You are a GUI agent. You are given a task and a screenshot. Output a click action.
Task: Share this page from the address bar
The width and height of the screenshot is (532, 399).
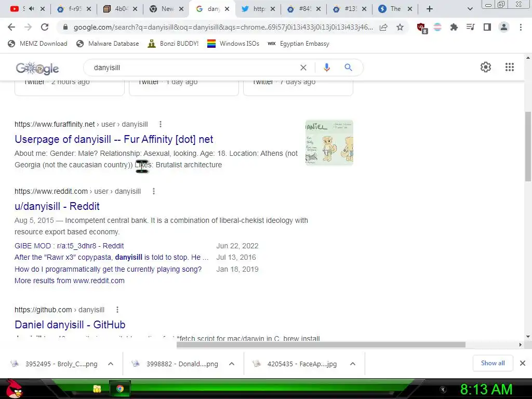coord(383,27)
